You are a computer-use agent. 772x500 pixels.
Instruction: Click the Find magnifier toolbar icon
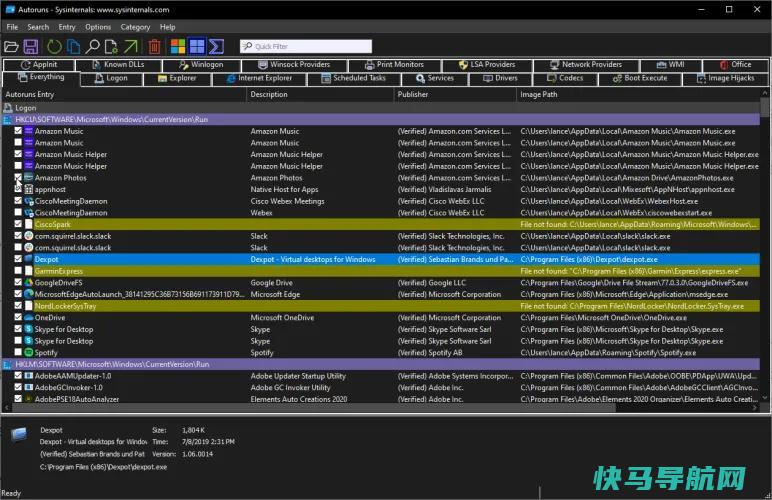pos(92,47)
